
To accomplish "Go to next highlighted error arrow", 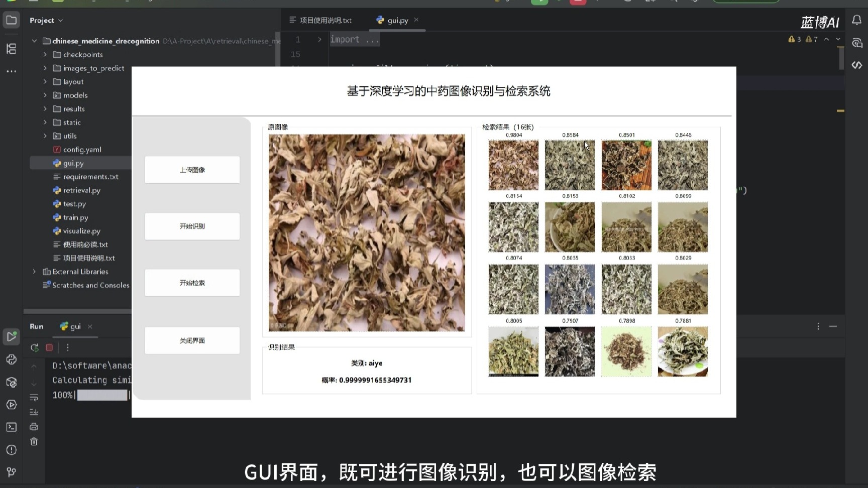I will coord(838,39).
